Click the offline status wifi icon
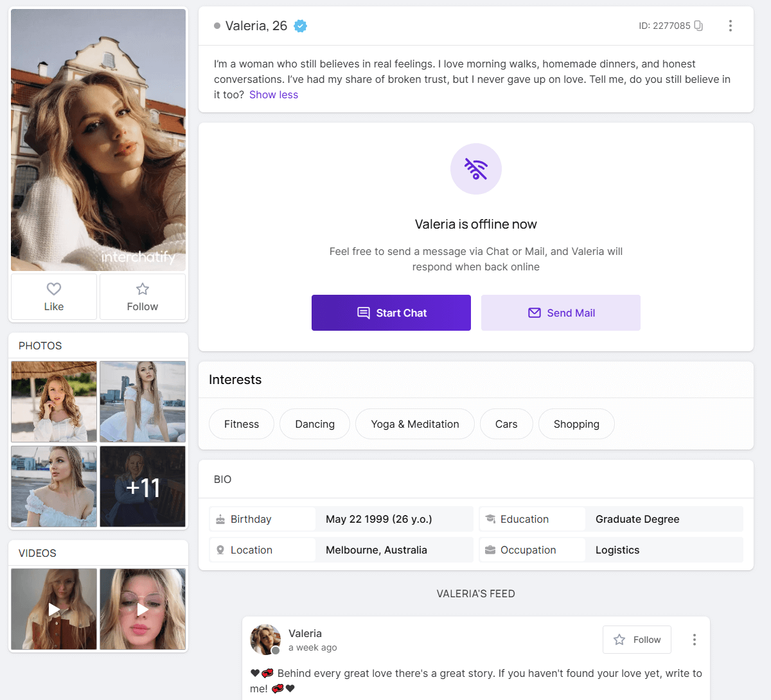This screenshot has height=700, width=771. point(475,169)
